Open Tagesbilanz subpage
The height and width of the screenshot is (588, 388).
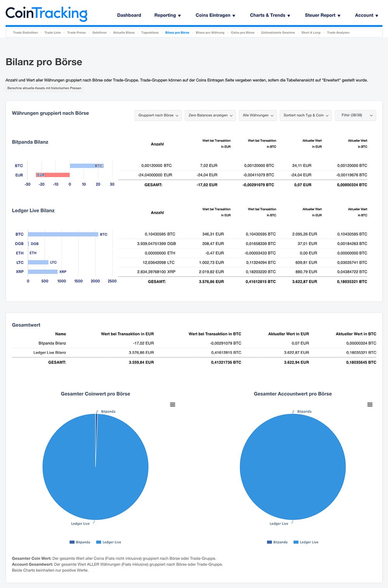tap(150, 33)
